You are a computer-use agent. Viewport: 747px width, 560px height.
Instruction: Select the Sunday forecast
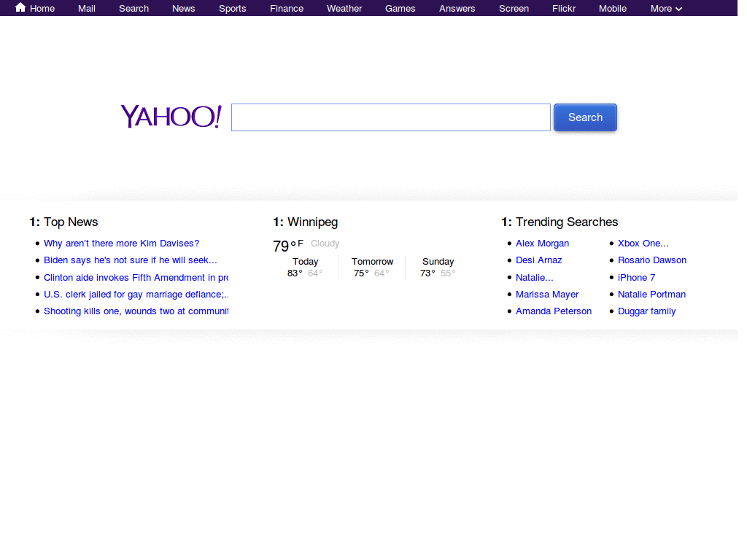point(438,267)
